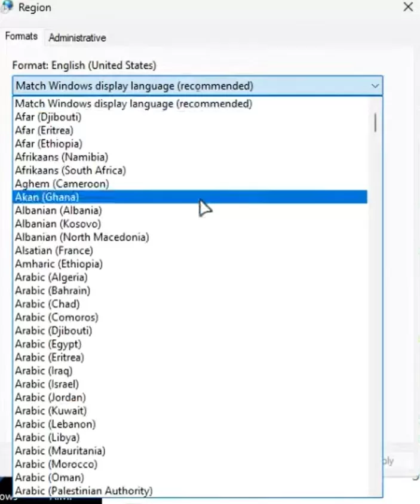The width and height of the screenshot is (420, 504).
Task: Choose Albanian (Kosovo) format
Action: (191, 224)
